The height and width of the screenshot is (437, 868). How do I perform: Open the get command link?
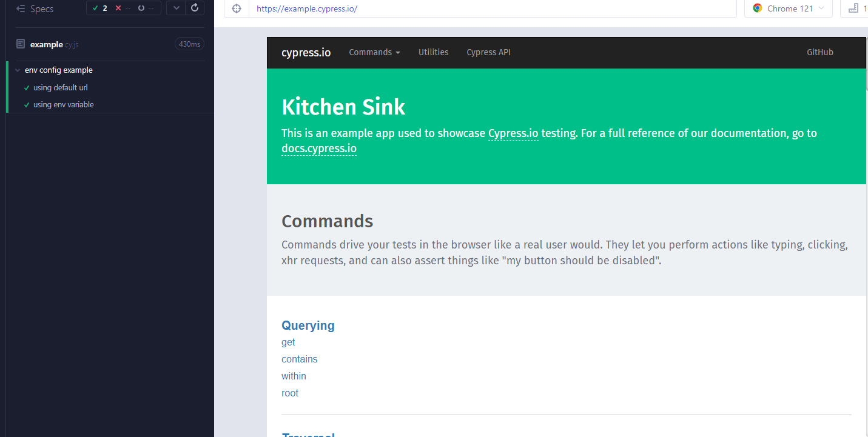point(288,342)
